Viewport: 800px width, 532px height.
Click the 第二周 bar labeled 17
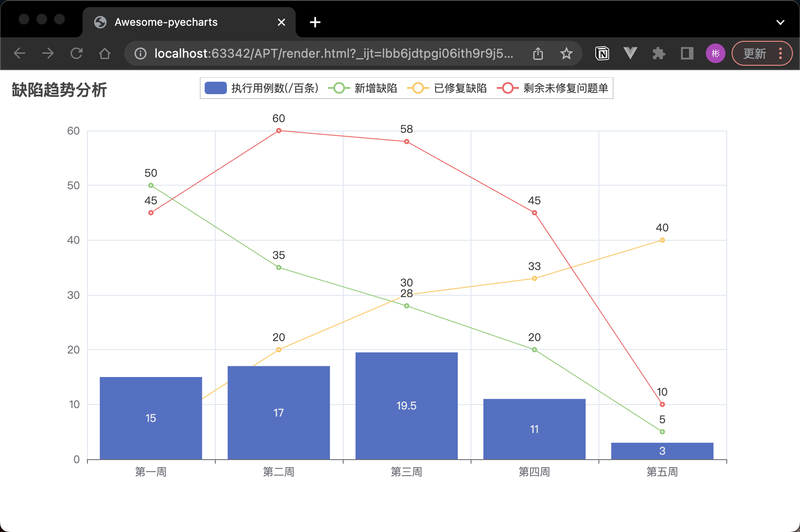pyautogui.click(x=279, y=413)
